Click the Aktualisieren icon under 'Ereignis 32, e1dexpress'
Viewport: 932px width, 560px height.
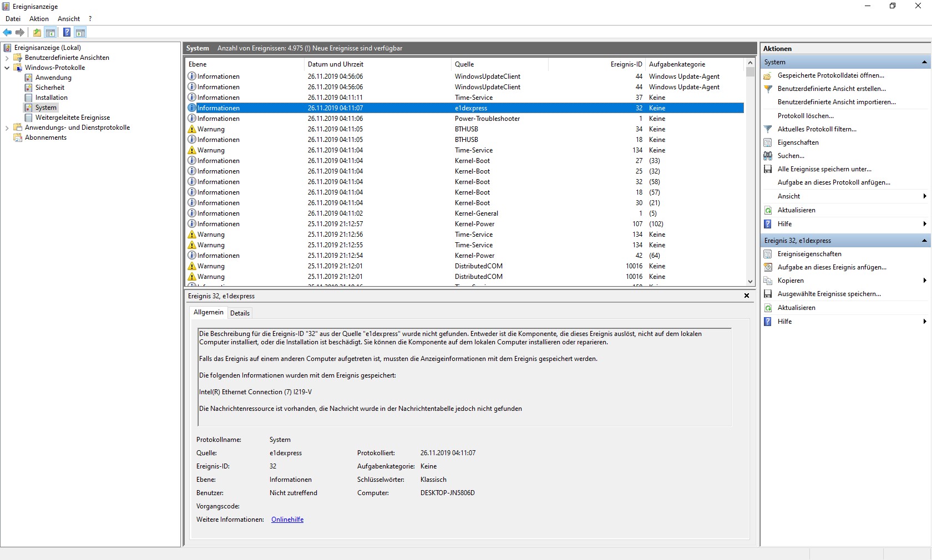pyautogui.click(x=768, y=308)
